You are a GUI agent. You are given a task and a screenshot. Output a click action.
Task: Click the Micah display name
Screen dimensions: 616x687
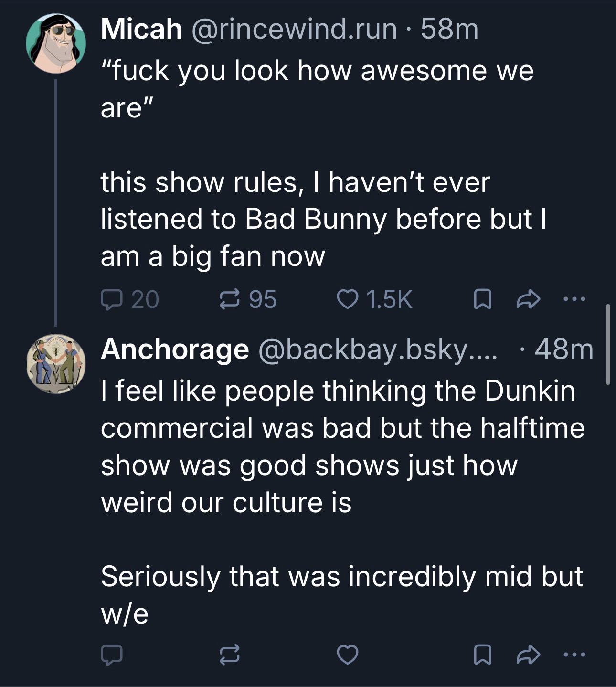tap(141, 30)
